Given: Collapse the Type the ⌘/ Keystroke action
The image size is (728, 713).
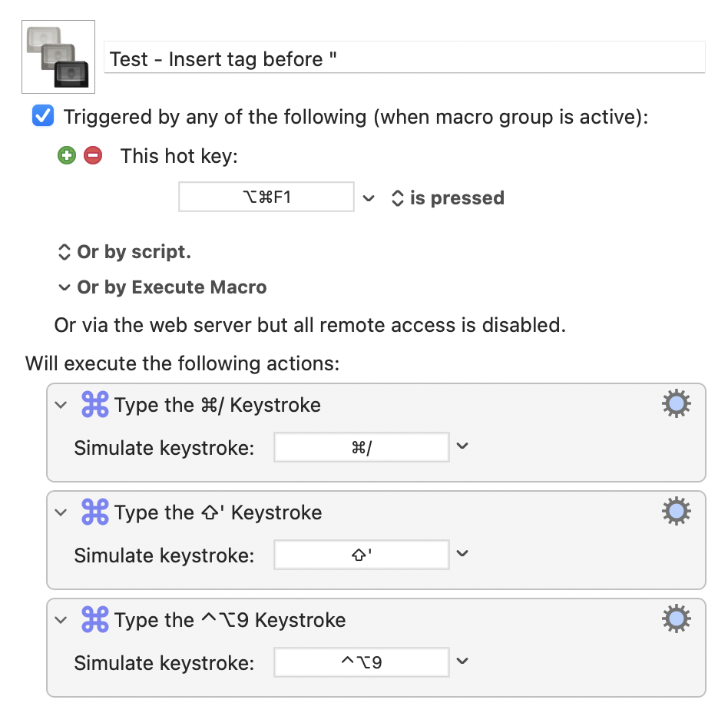Looking at the screenshot, I should (61, 405).
